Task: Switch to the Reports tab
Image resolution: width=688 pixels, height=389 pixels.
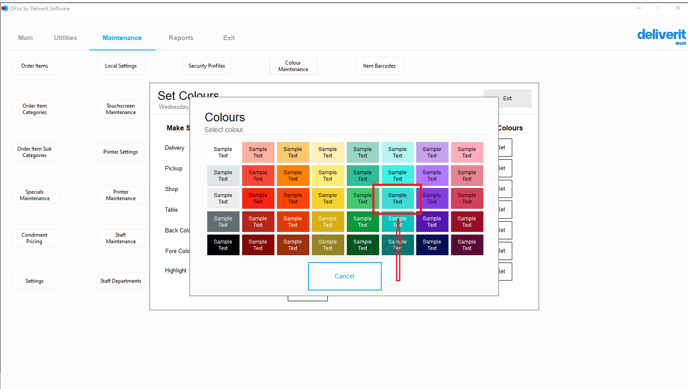Action: coord(181,38)
